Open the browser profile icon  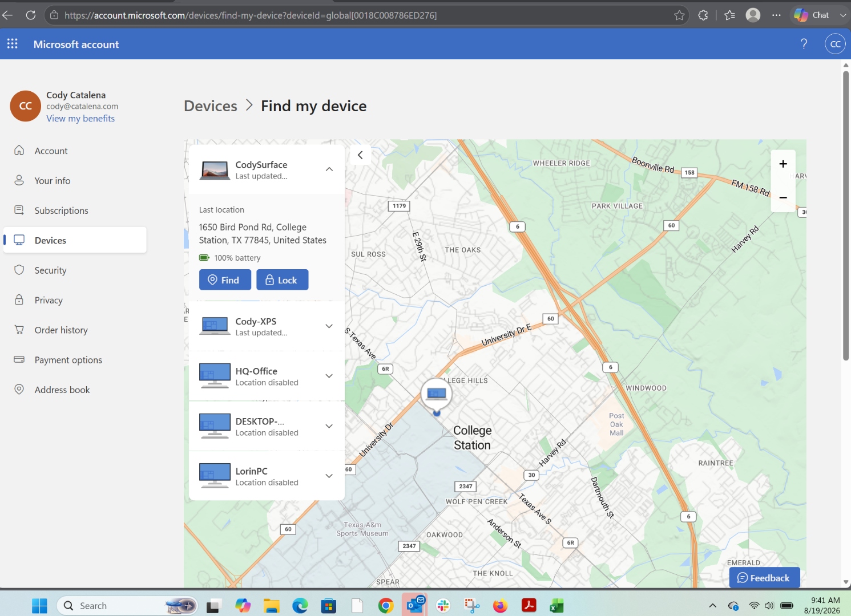point(753,15)
